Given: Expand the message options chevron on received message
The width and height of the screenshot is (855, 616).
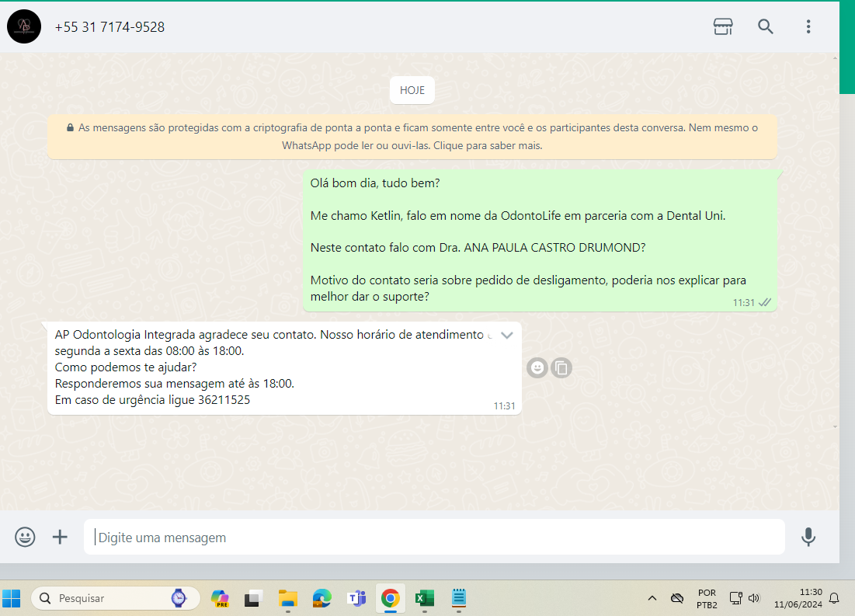Looking at the screenshot, I should 506,335.
